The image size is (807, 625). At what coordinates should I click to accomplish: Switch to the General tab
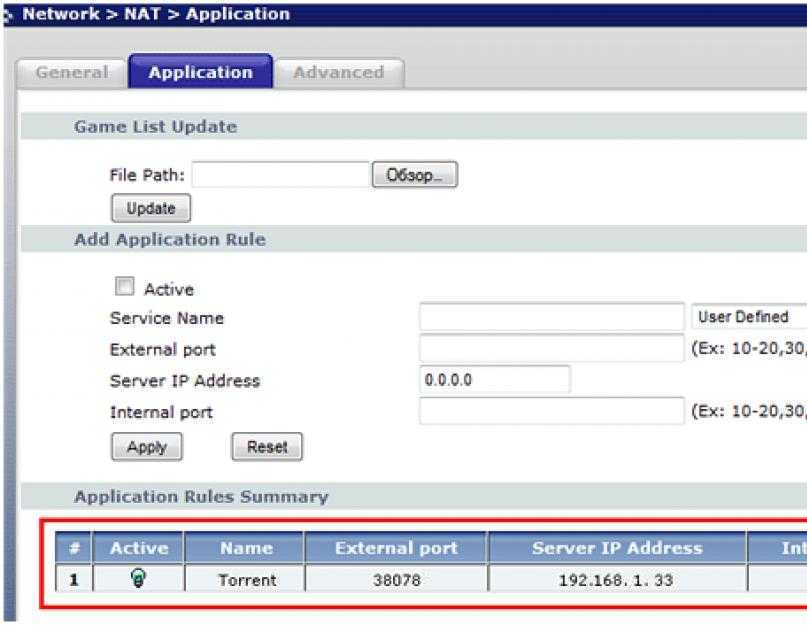72,73
